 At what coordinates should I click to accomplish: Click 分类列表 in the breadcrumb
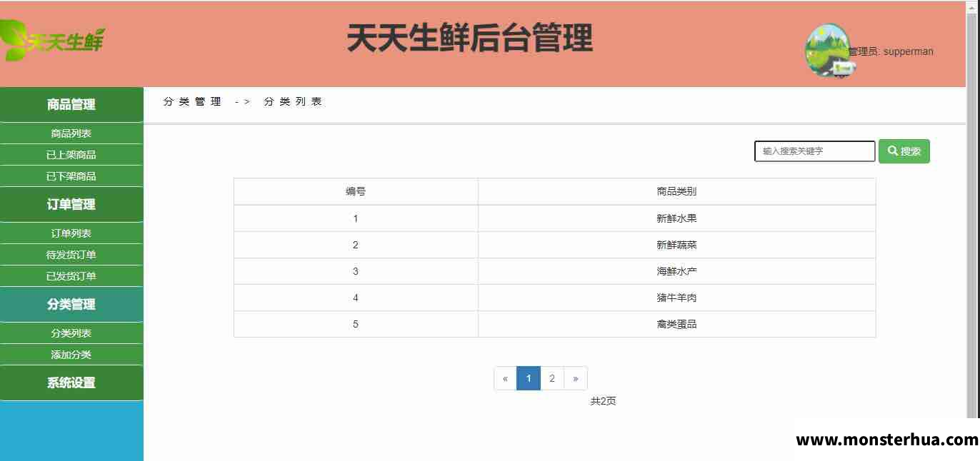point(294,101)
